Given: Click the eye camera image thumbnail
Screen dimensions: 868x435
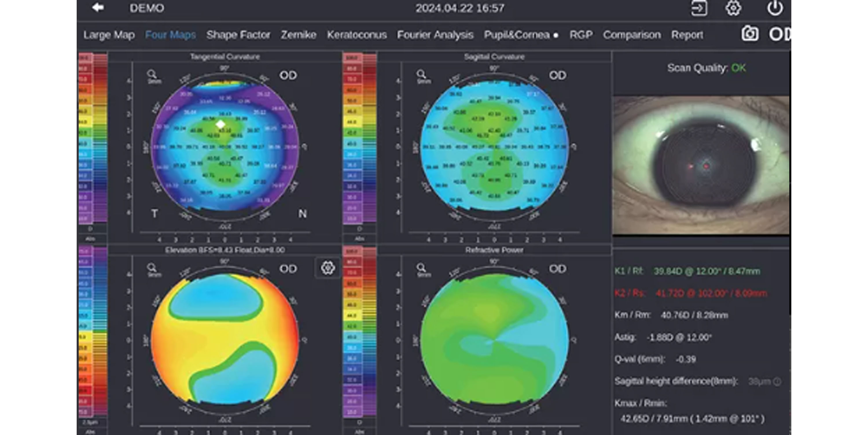Looking at the screenshot, I should (701, 165).
